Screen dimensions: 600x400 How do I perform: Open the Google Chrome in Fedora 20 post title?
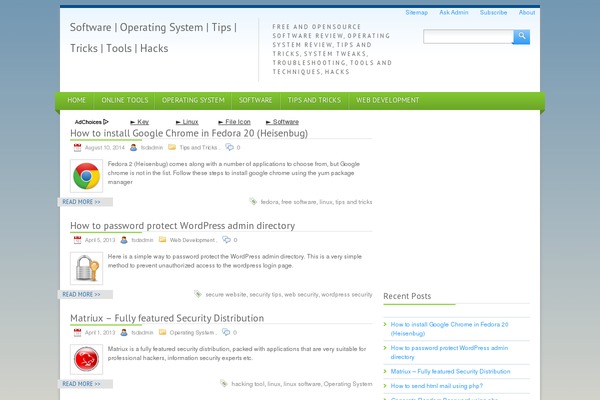(x=189, y=133)
